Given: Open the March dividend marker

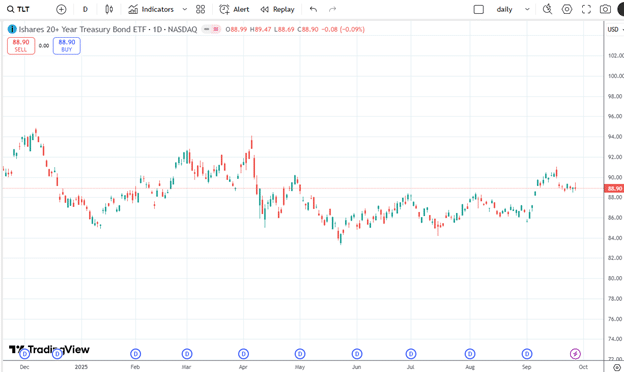Looking at the screenshot, I should click(x=187, y=353).
